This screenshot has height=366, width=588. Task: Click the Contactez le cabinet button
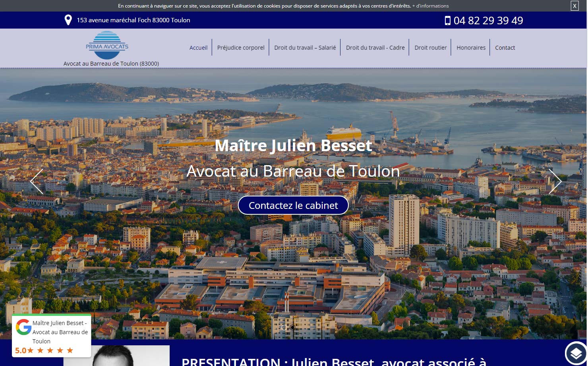click(293, 205)
